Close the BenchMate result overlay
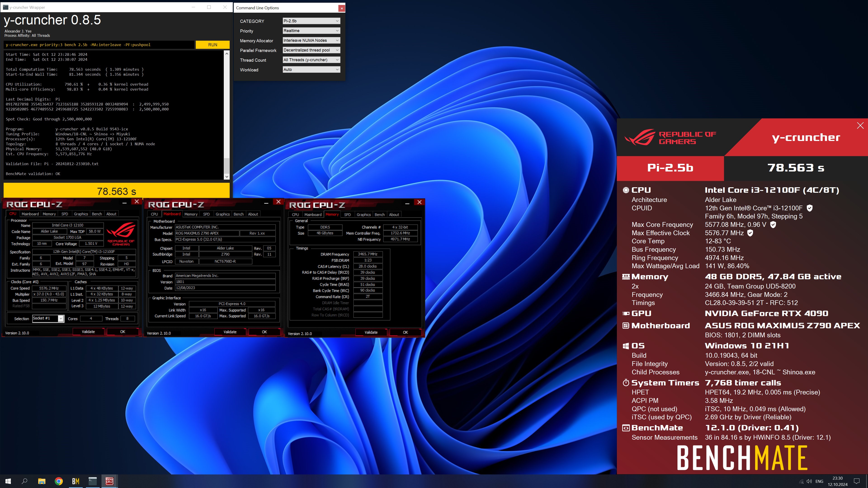Screen dimensions: 868x488 click(x=860, y=126)
